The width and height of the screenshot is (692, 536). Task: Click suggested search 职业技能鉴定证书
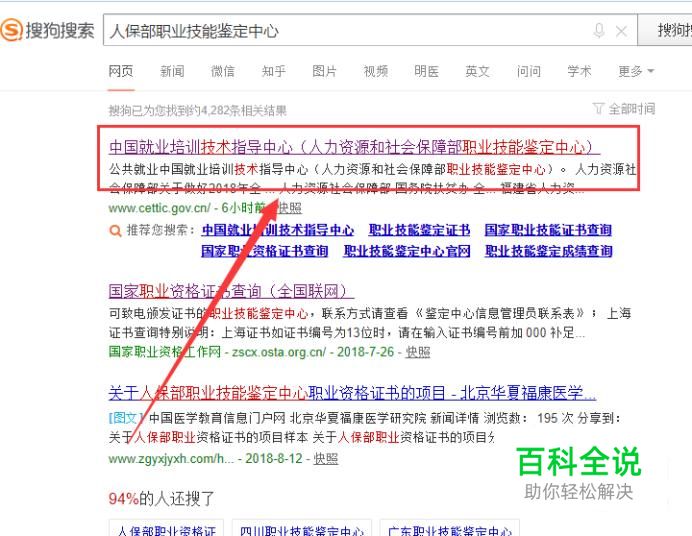419,230
